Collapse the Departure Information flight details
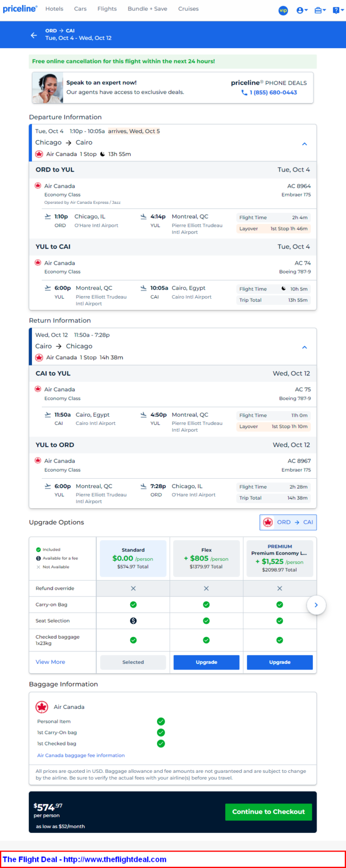Screen dimensions: 346x868 click(304, 144)
